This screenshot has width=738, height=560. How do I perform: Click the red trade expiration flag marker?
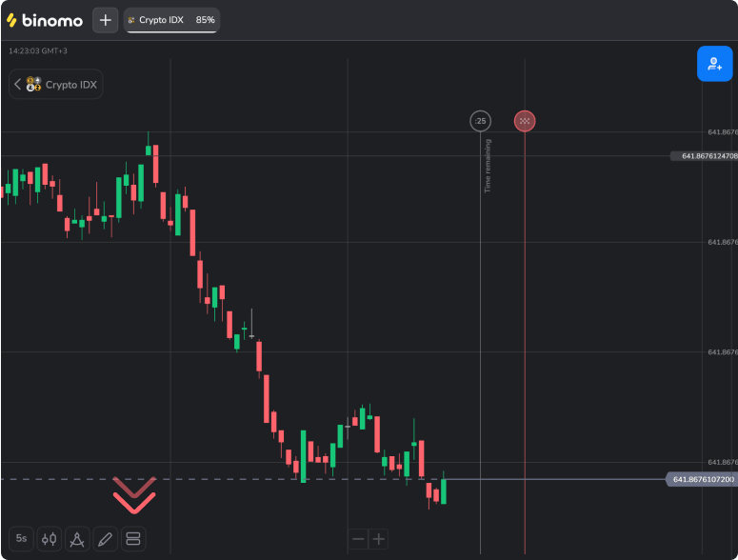tap(525, 121)
